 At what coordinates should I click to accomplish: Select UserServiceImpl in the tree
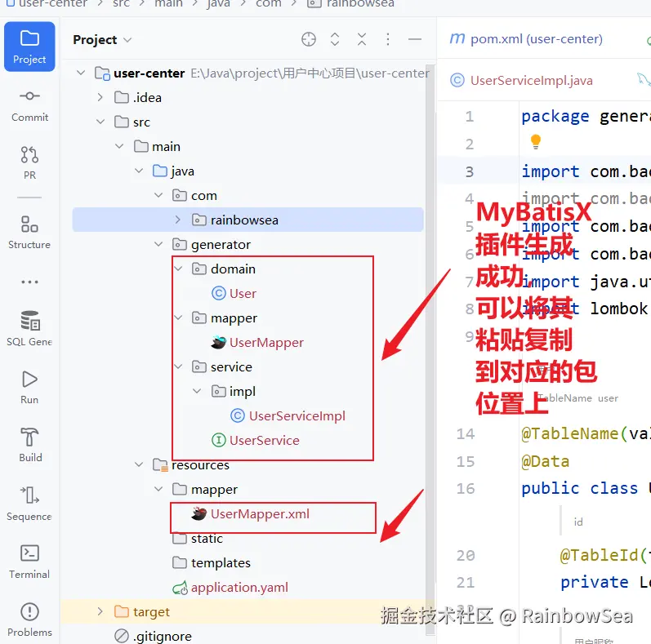(x=288, y=415)
